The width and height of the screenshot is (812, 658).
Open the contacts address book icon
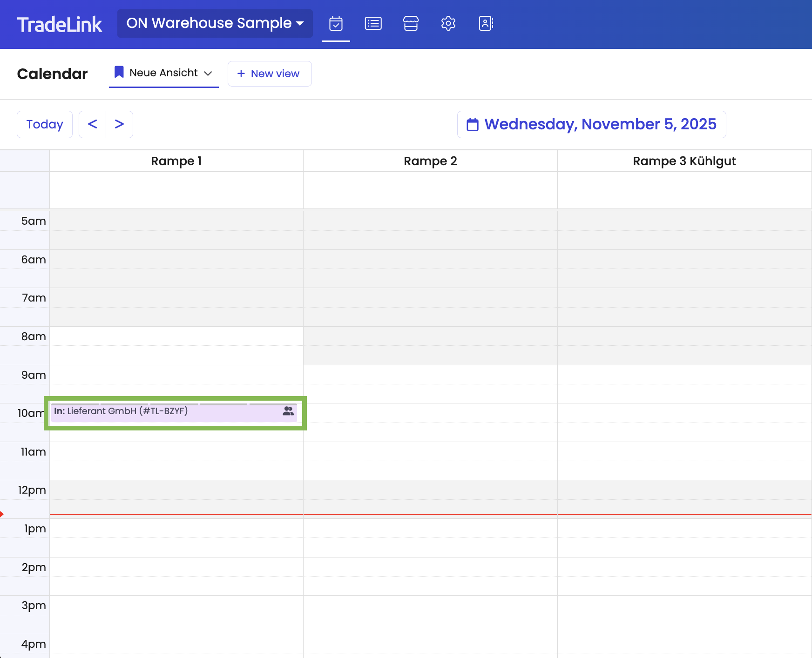click(x=486, y=23)
